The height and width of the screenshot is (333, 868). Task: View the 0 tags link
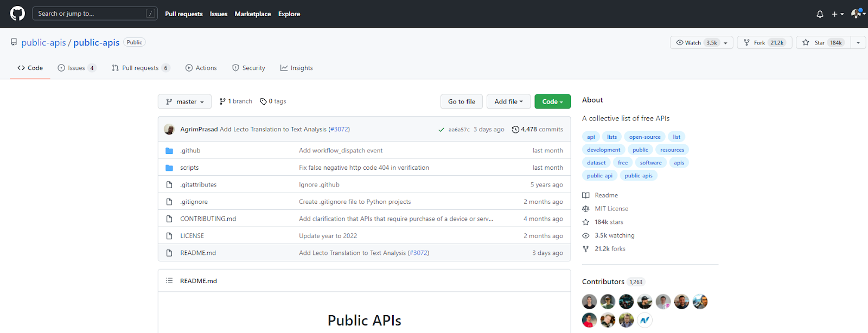[x=273, y=101]
